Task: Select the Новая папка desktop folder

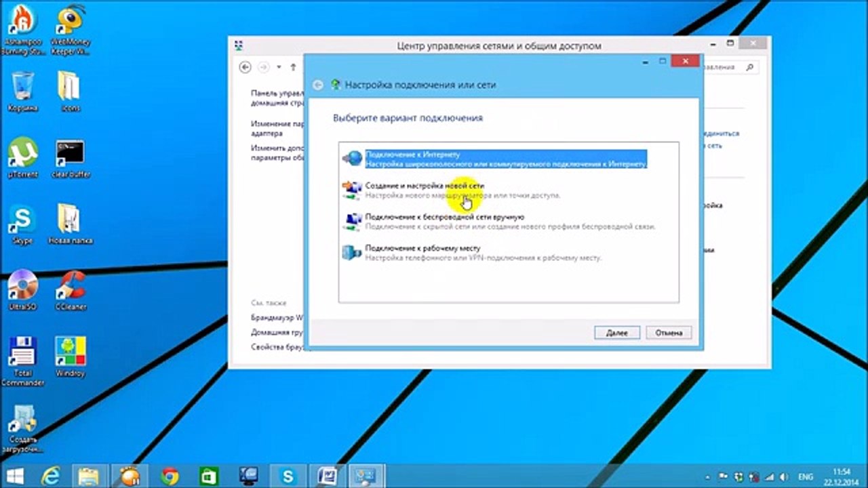Action: tap(70, 224)
